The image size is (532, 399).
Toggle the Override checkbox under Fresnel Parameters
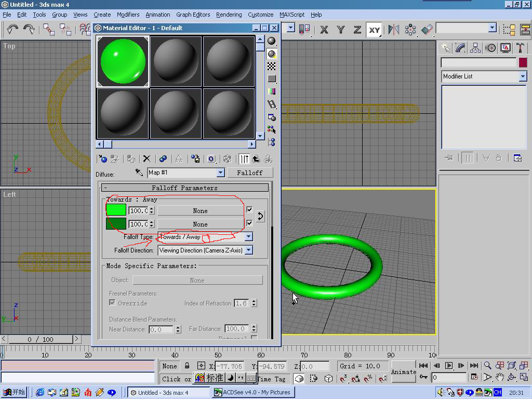pos(112,302)
